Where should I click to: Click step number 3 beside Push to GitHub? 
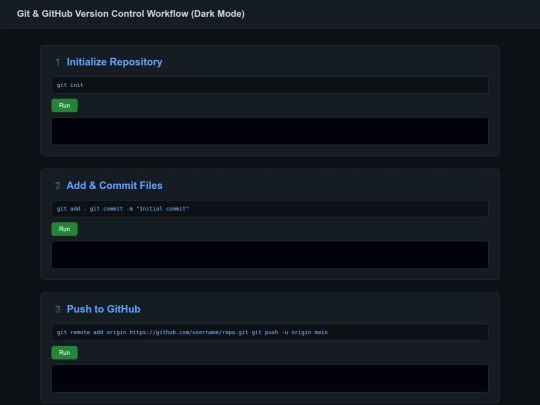[58, 310]
